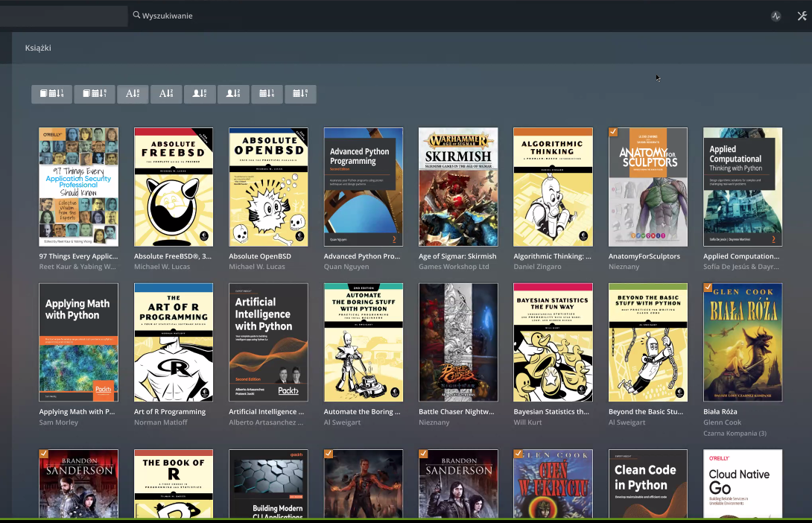Open the 'Czarna Kompania (3)' series link

(x=735, y=433)
